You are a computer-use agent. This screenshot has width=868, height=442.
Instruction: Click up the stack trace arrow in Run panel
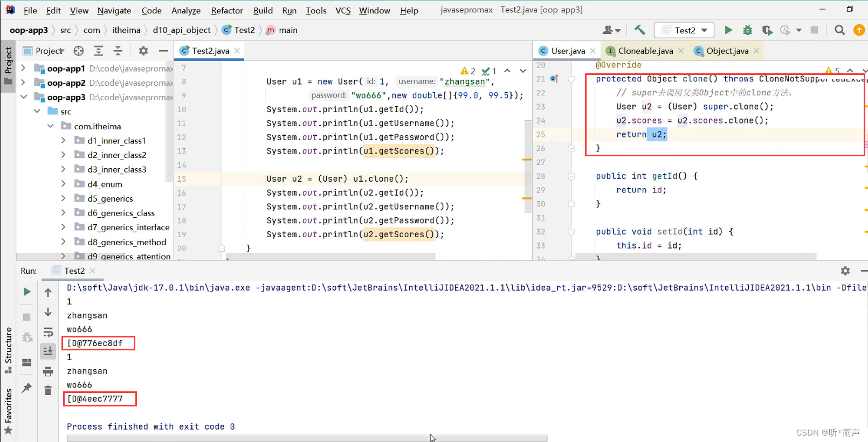click(x=48, y=293)
